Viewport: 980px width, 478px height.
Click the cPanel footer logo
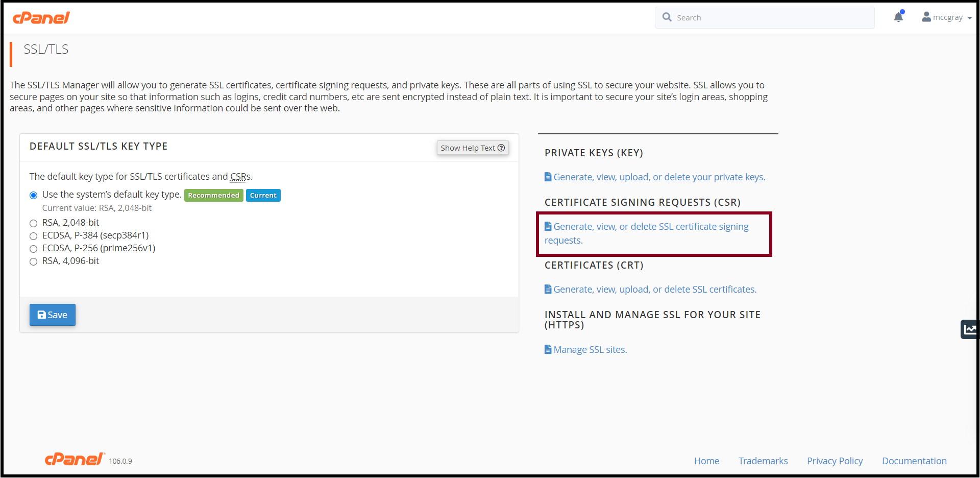(x=75, y=459)
